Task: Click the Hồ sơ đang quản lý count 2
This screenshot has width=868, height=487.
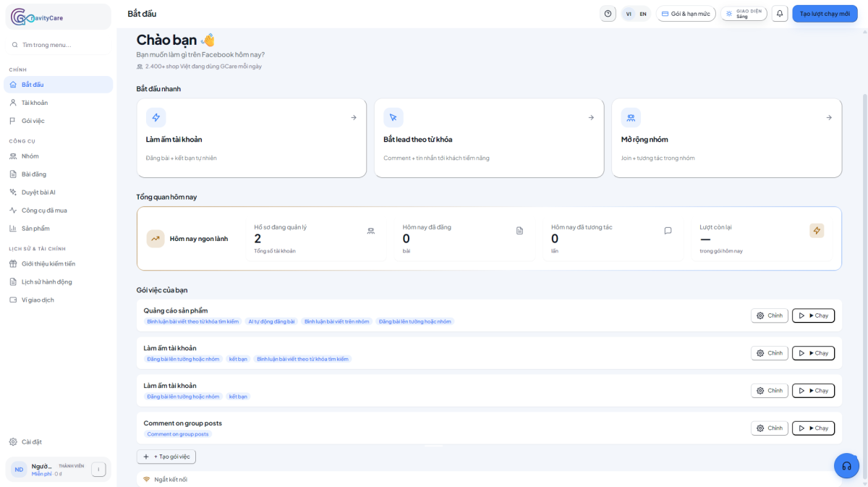Action: coord(258,239)
